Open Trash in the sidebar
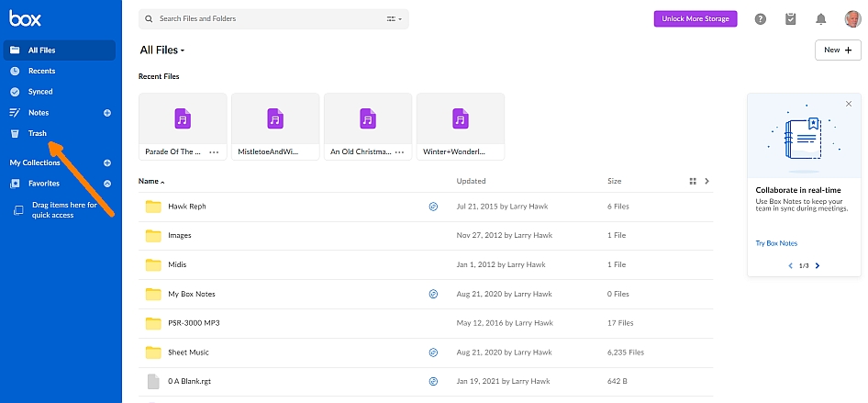 [37, 134]
